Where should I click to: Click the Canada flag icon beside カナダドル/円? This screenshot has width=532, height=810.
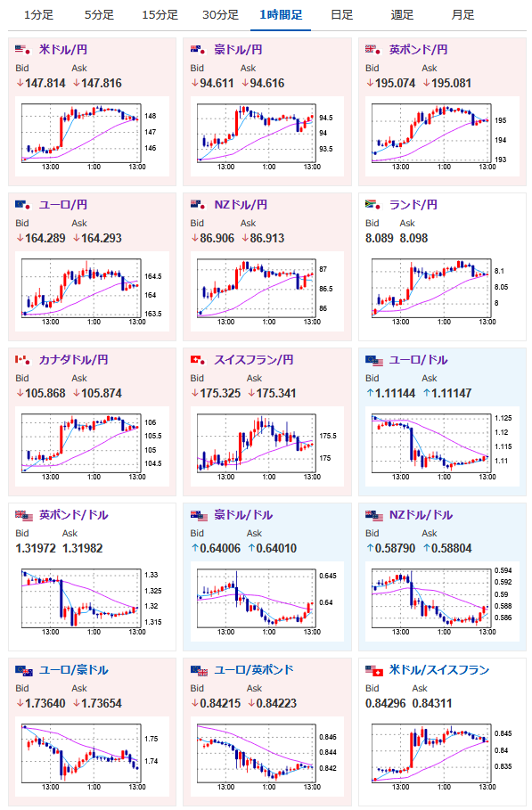tap(23, 359)
